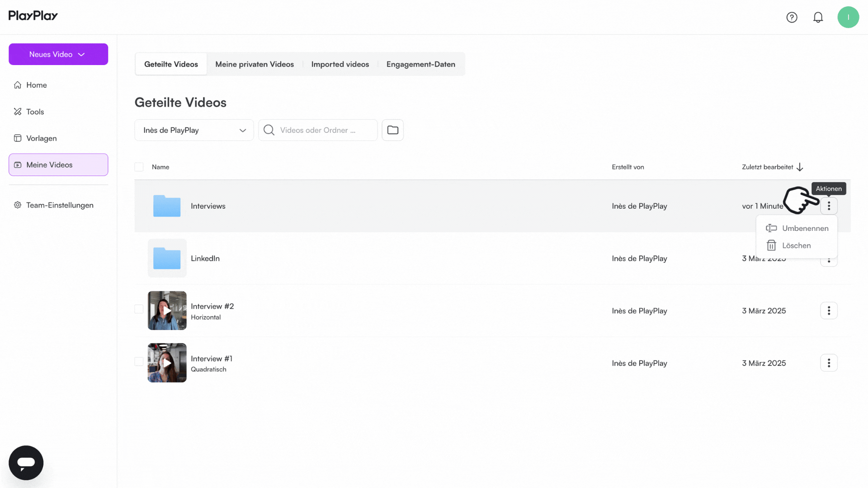Click vor 1 Minute timestamp
The image size is (868, 488).
tap(763, 206)
